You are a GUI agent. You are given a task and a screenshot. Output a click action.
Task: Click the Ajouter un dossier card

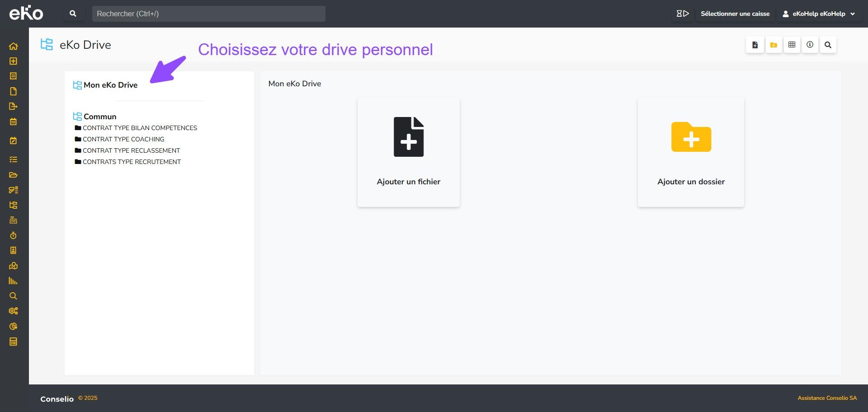690,152
